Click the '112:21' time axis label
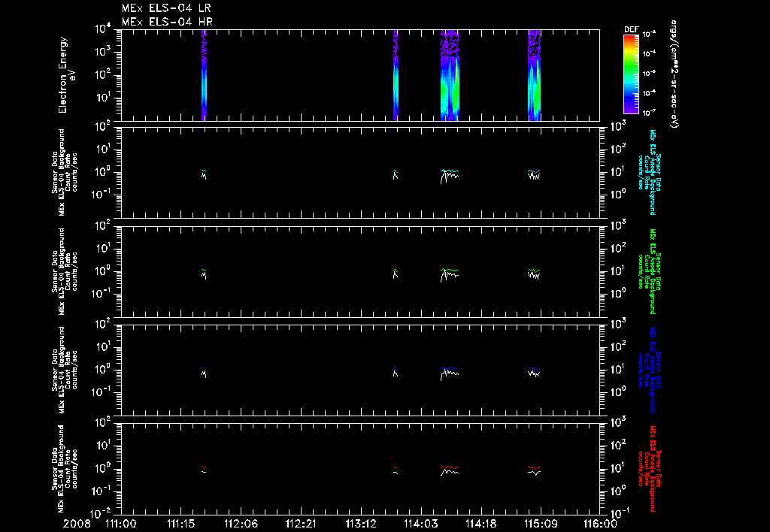 (x=301, y=524)
